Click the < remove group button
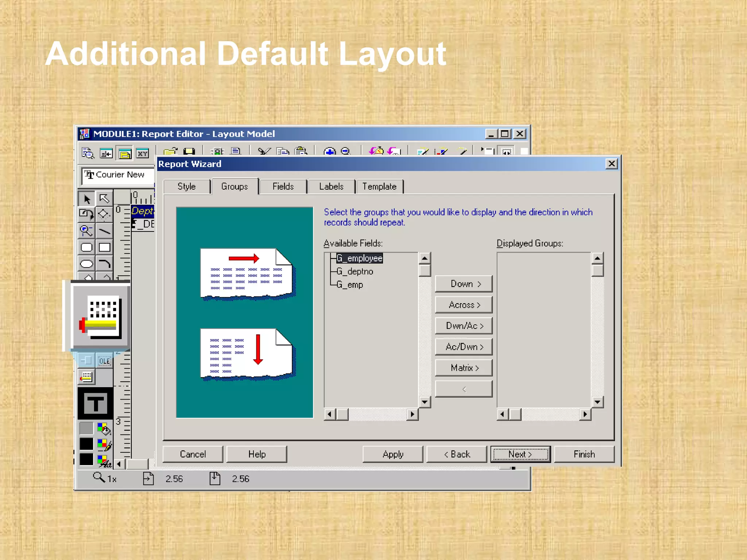This screenshot has height=560, width=747. [464, 389]
